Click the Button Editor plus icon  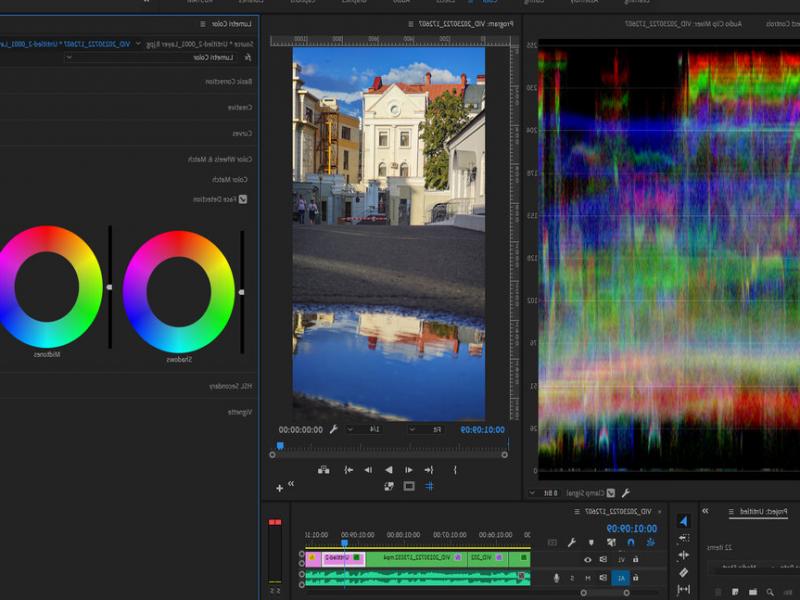[x=279, y=488]
